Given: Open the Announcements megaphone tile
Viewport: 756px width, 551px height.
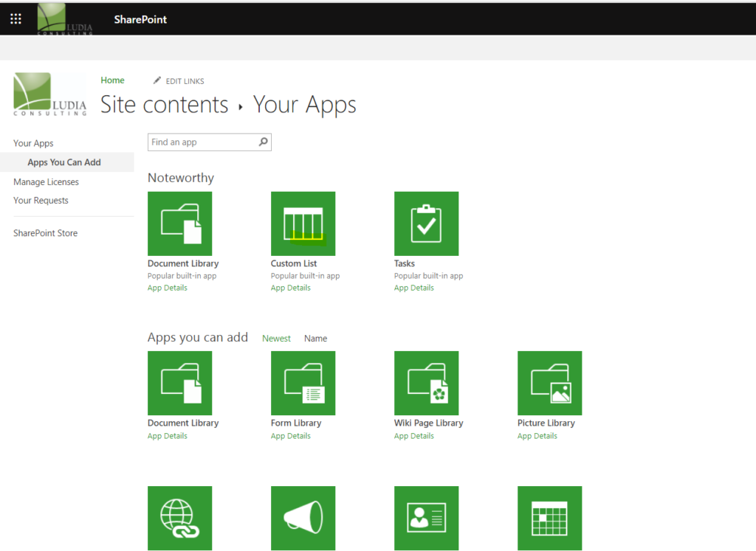Looking at the screenshot, I should 303,518.
